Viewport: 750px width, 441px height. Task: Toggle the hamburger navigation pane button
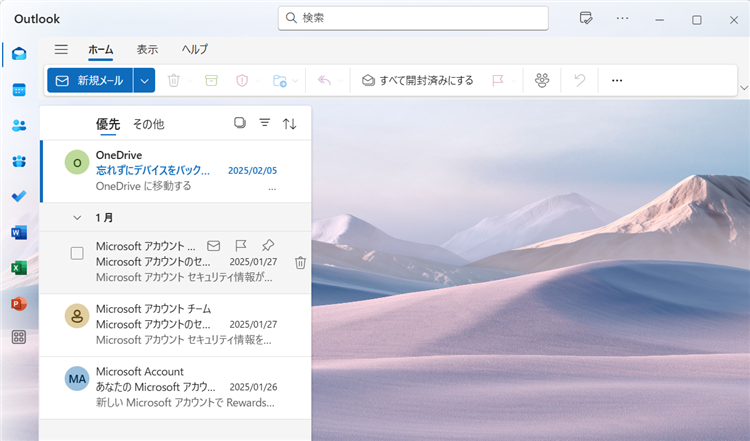click(61, 49)
